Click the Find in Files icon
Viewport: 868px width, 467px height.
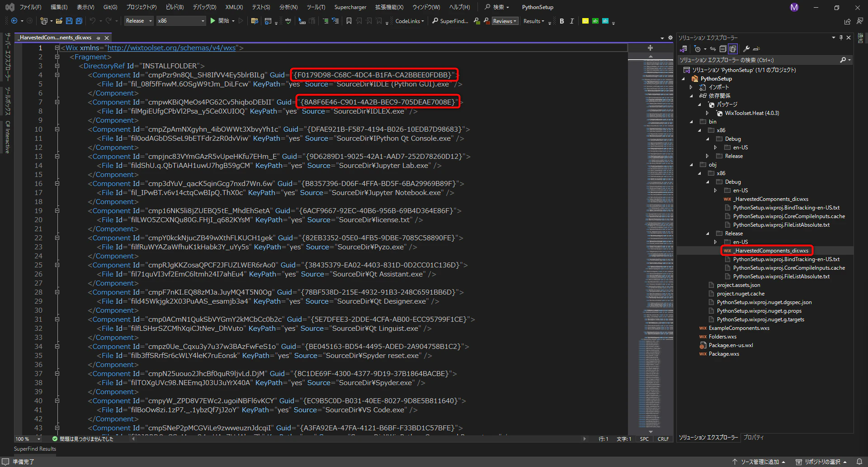255,21
